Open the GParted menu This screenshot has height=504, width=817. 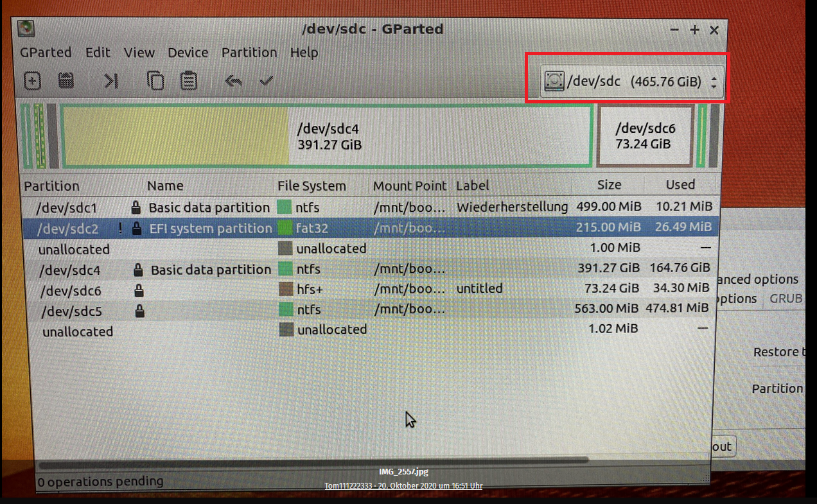click(x=46, y=53)
